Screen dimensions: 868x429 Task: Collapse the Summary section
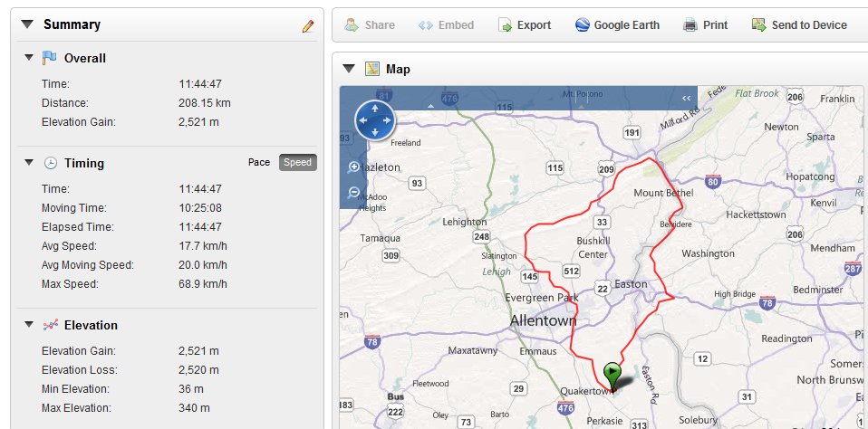[28, 24]
